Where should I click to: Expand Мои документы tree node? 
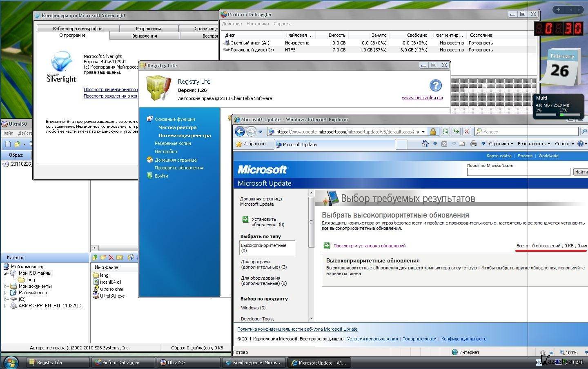pos(6,287)
